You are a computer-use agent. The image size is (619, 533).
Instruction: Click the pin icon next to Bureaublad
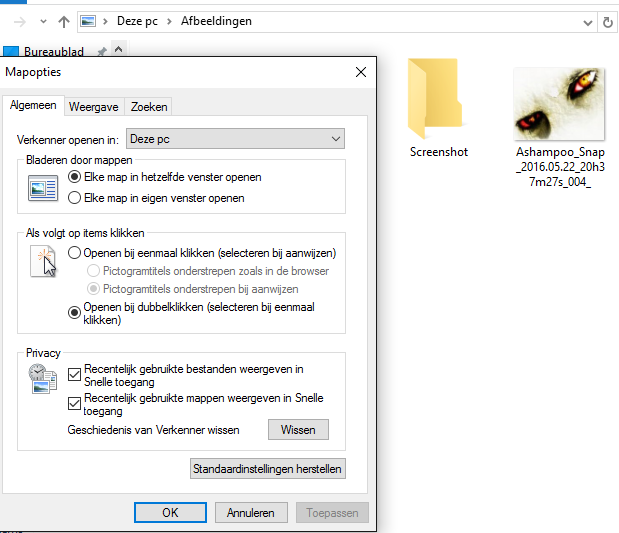point(102,52)
